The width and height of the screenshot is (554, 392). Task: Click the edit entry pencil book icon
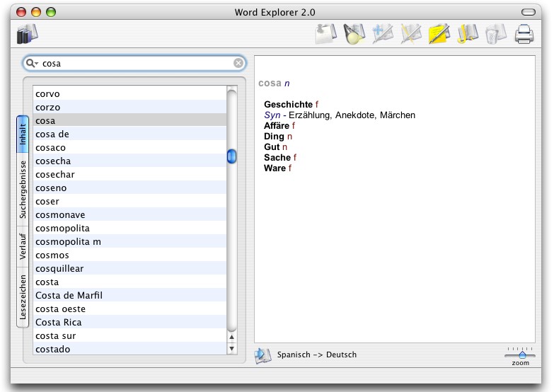[x=411, y=34]
